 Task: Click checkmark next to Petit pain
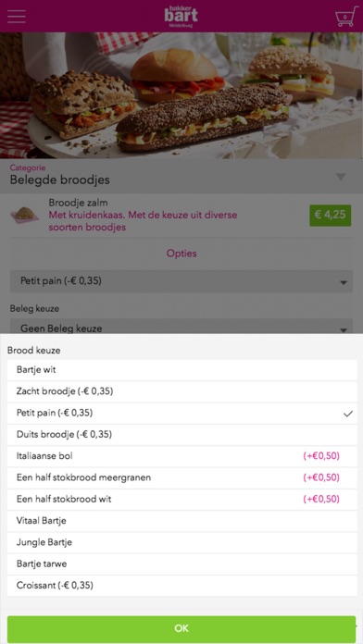pyautogui.click(x=348, y=414)
